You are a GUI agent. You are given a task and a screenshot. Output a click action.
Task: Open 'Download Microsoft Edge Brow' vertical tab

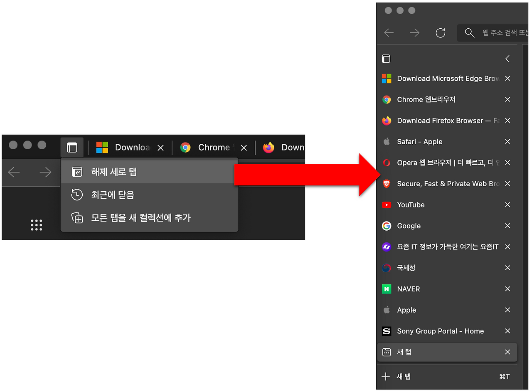(x=447, y=79)
